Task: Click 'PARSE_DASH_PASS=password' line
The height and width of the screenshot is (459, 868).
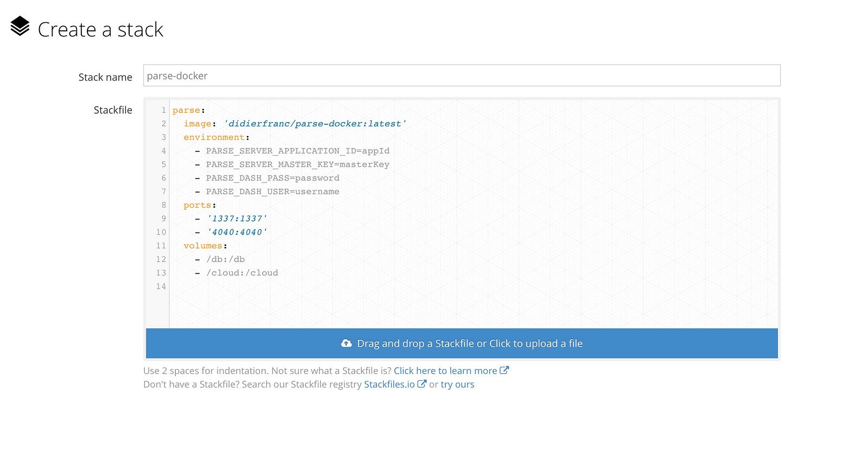Action: tap(272, 178)
